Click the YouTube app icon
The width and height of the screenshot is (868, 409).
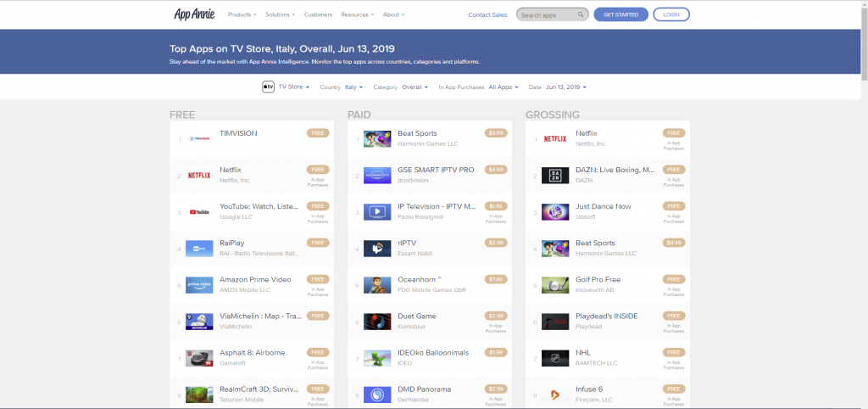(199, 212)
